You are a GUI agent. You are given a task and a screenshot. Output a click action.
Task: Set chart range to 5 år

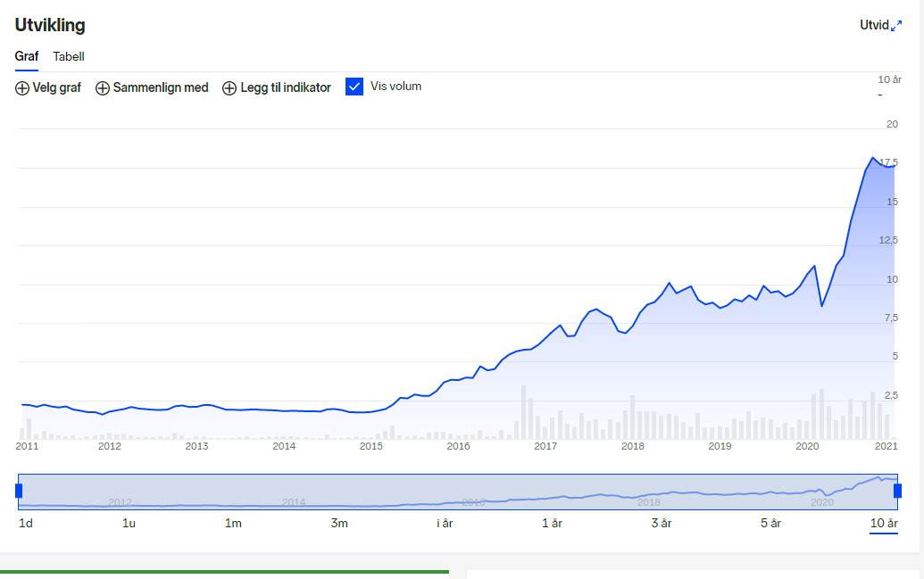(770, 523)
